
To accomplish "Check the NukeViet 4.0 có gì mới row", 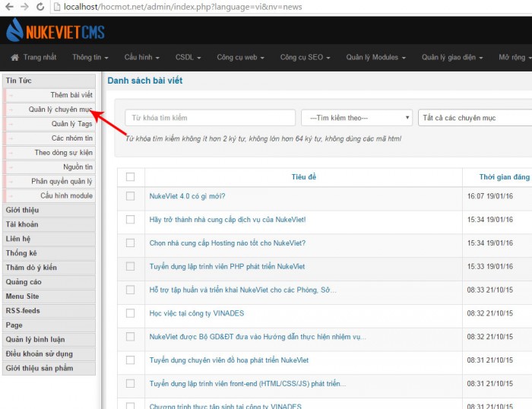I will [130, 196].
